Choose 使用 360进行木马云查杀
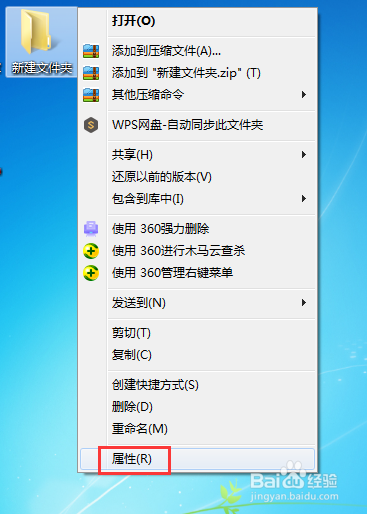Screen dimensions: 367x514 click(198, 251)
